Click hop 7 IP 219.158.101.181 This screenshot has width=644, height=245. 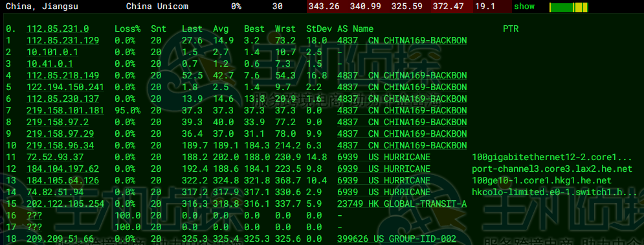pyautogui.click(x=65, y=111)
